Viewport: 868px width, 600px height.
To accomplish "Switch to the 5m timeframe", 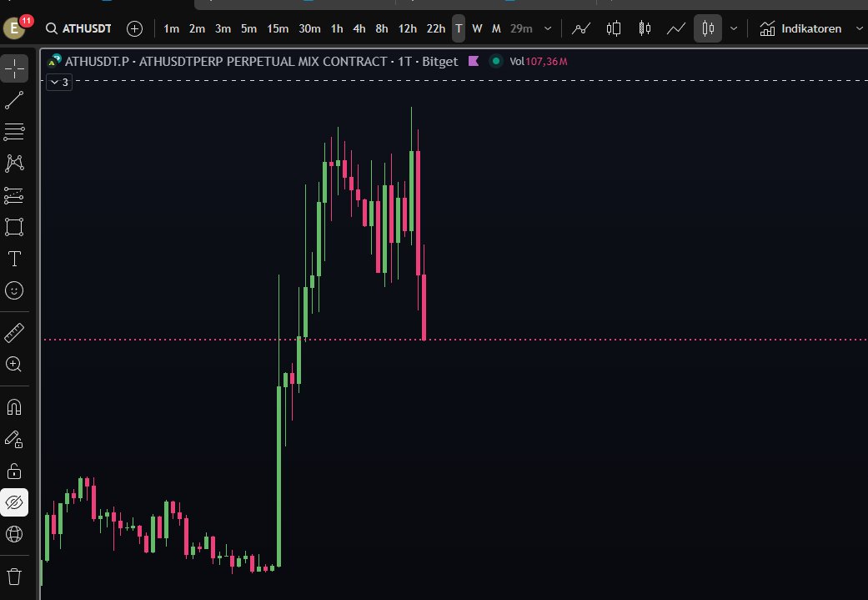I will pyautogui.click(x=248, y=28).
